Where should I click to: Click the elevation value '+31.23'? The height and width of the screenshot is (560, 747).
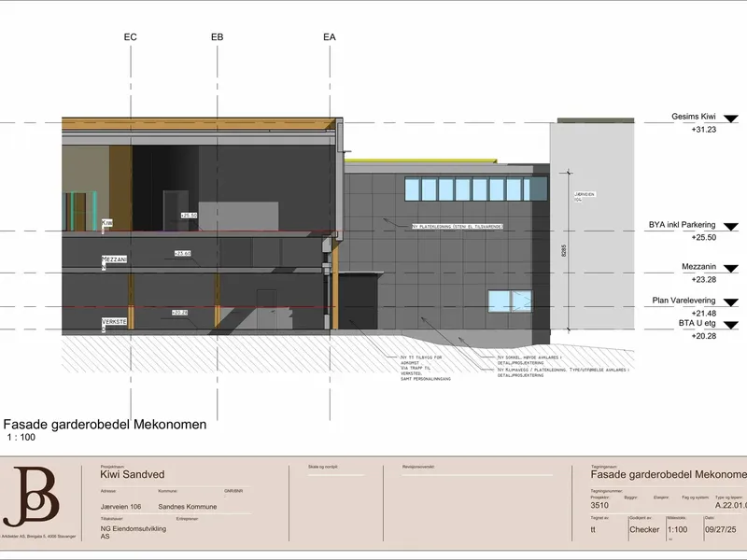tap(704, 130)
